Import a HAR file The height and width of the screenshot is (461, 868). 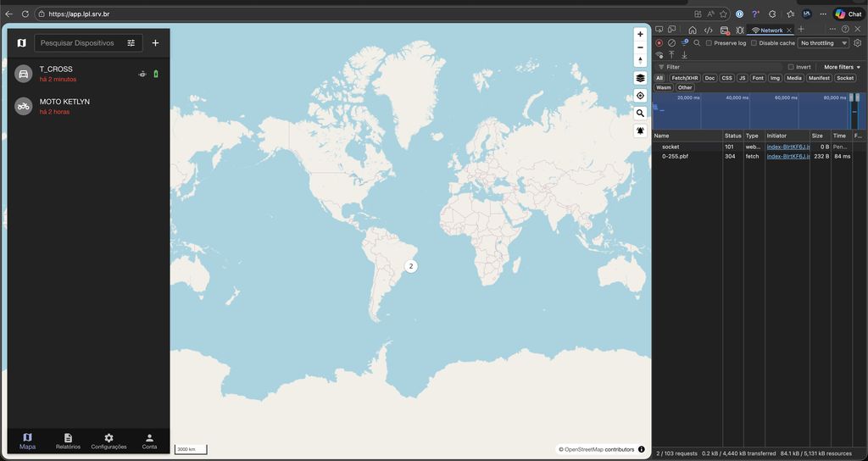pyautogui.click(x=671, y=55)
